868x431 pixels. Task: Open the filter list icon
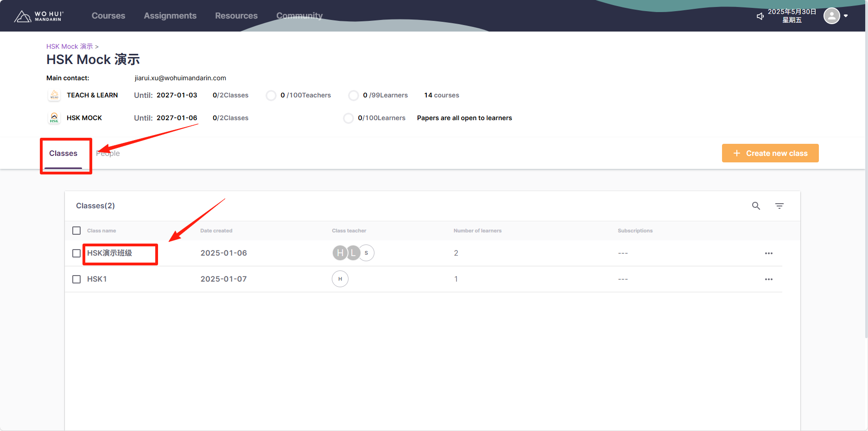779,206
